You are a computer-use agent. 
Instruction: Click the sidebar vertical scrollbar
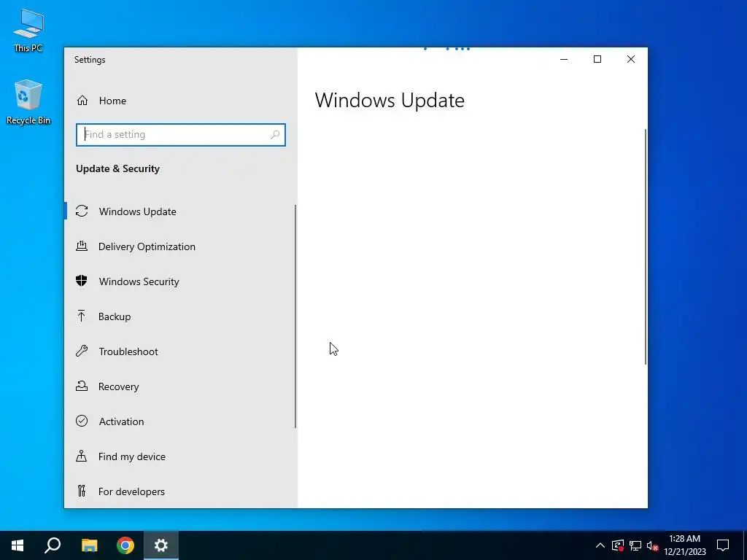(295, 316)
